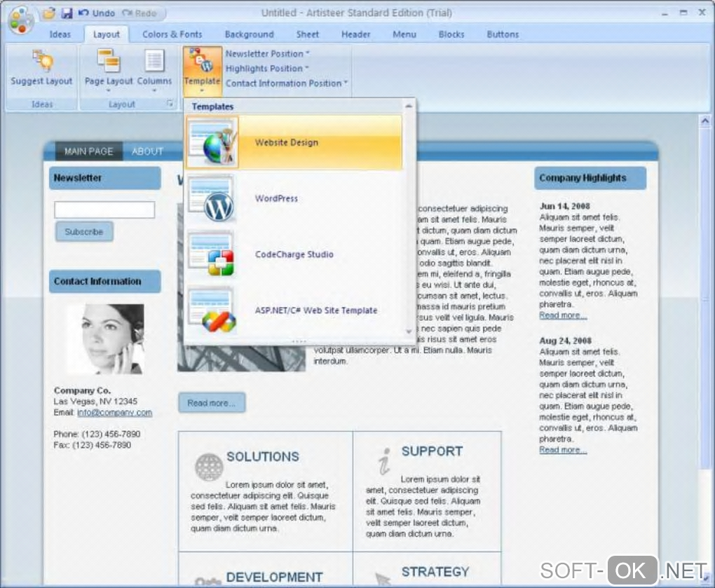Select the Website Design template icon
715x588 pixels.
click(212, 142)
